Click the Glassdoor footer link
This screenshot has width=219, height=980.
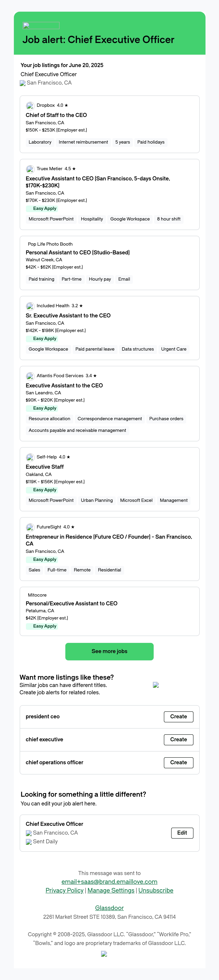coord(109,908)
